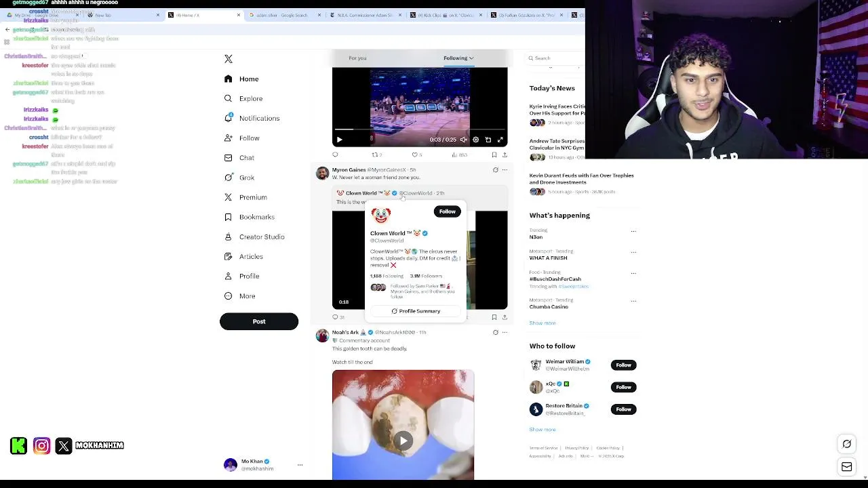Open Kevin Durant Feuds news story
The height and width of the screenshot is (488, 868).
(582, 179)
